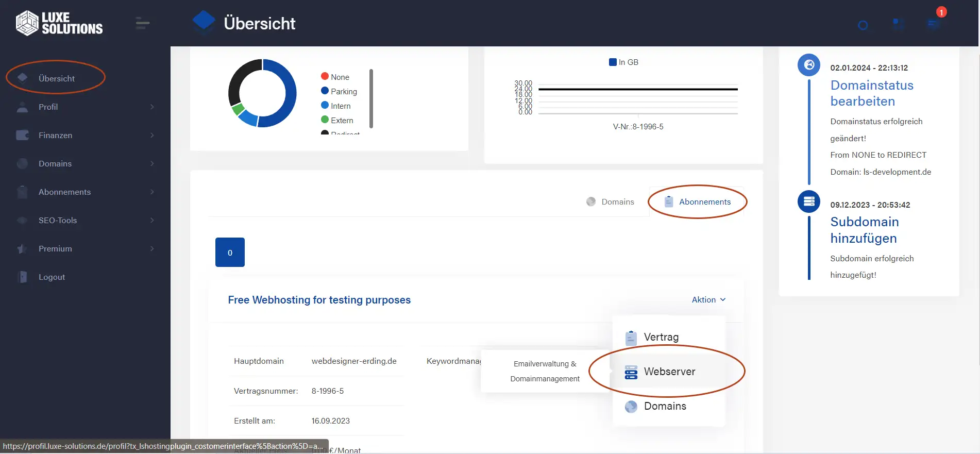Viewport: 980px width, 454px height.
Task: Collapse the sidebar with hamburger icon
Action: click(142, 23)
